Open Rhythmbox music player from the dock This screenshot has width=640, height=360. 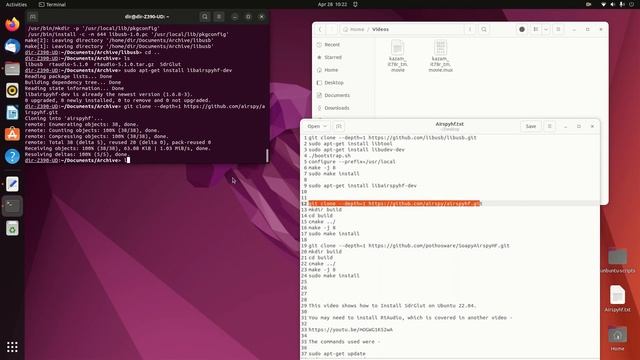pyautogui.click(x=12, y=90)
